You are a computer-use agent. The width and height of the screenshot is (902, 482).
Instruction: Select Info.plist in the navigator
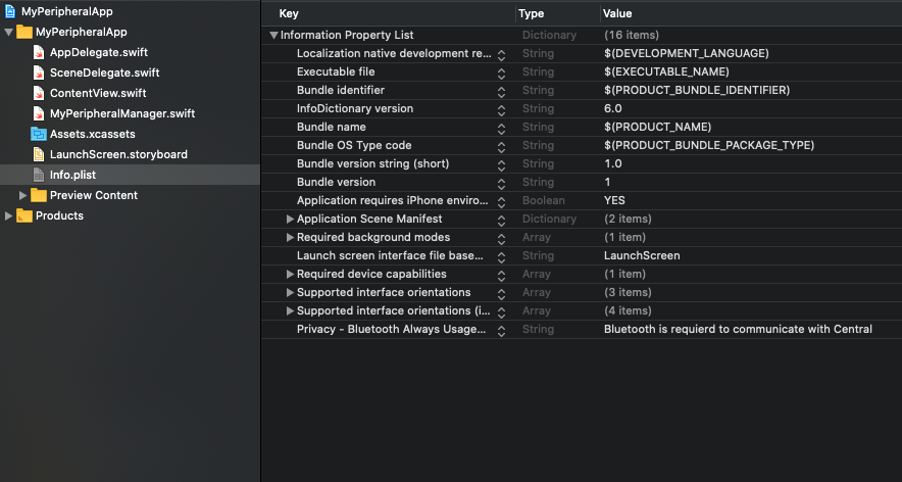coord(73,175)
